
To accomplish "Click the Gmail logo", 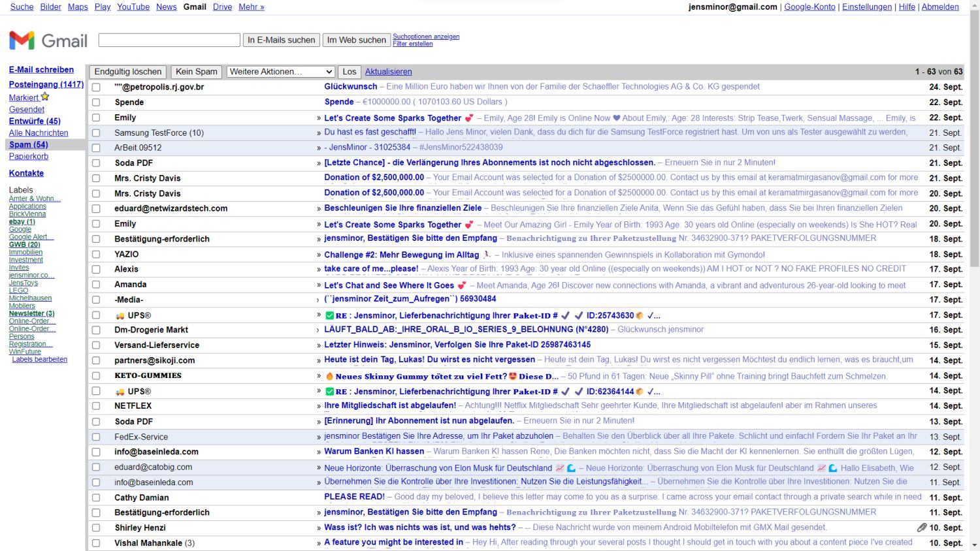I will tap(48, 40).
